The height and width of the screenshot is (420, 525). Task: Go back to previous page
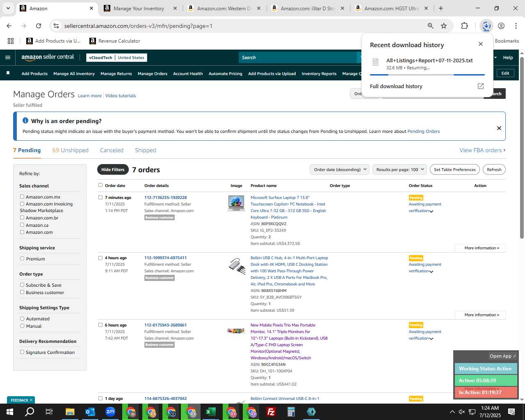[x=9, y=26]
